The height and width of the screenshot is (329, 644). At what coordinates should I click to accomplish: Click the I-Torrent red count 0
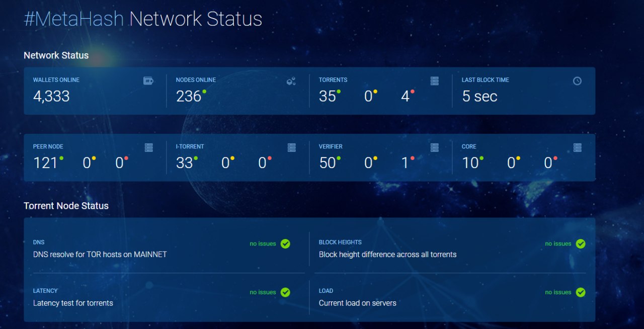coord(262,163)
